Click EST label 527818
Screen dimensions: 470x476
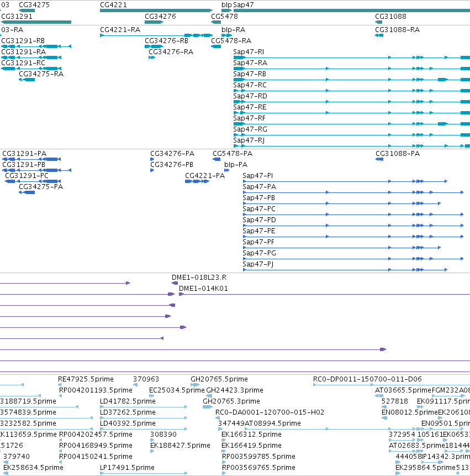point(395,401)
